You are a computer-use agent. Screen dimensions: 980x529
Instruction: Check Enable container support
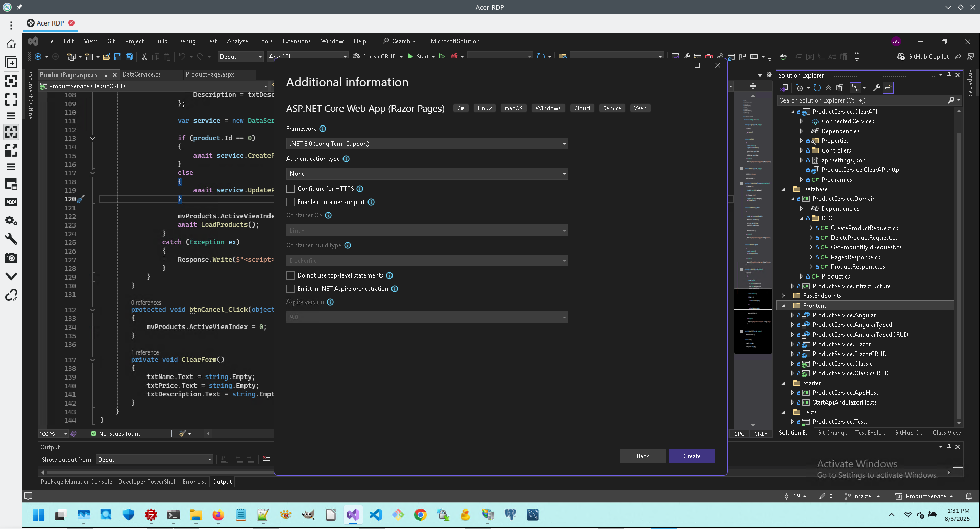pos(290,202)
